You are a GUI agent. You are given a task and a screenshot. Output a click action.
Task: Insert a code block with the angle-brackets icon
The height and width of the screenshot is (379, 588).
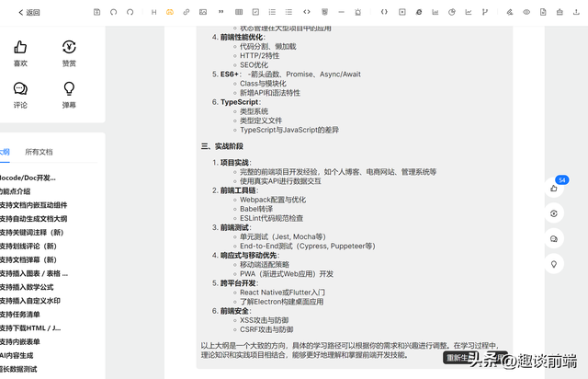click(307, 12)
